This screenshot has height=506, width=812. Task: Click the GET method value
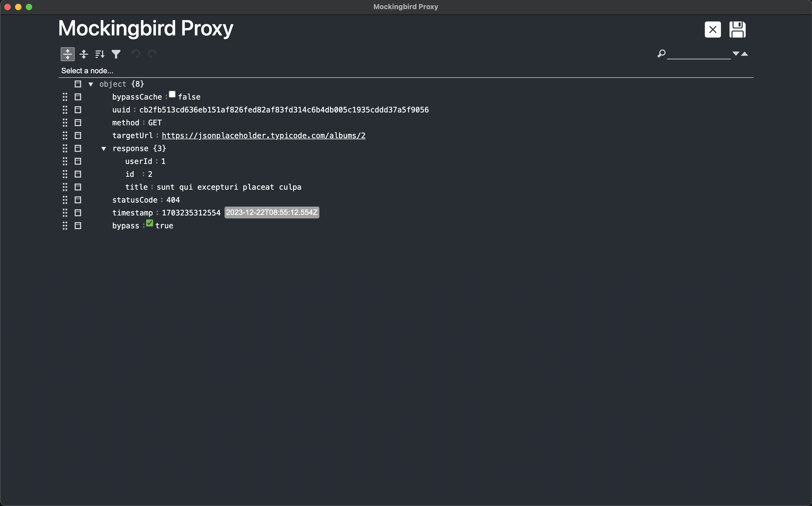155,123
